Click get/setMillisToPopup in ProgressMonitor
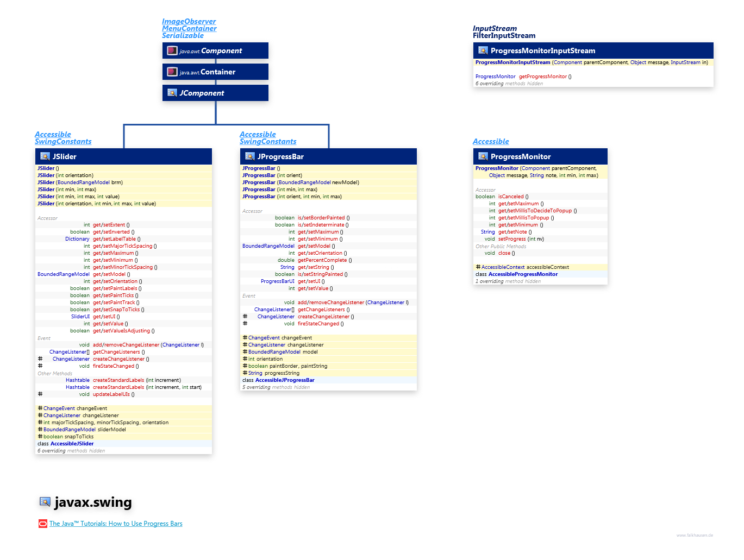Screen dimensions: 744x560 point(524,218)
